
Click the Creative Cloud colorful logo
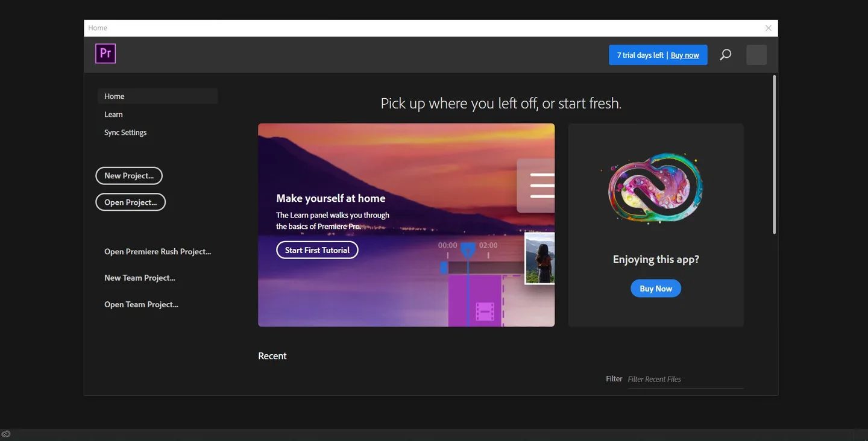tap(656, 187)
